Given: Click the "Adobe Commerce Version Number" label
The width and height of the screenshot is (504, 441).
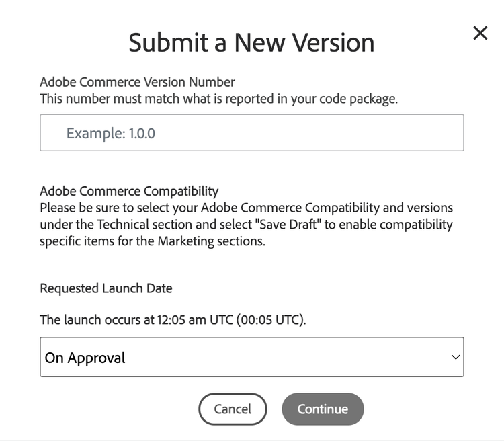Looking at the screenshot, I should click(137, 82).
